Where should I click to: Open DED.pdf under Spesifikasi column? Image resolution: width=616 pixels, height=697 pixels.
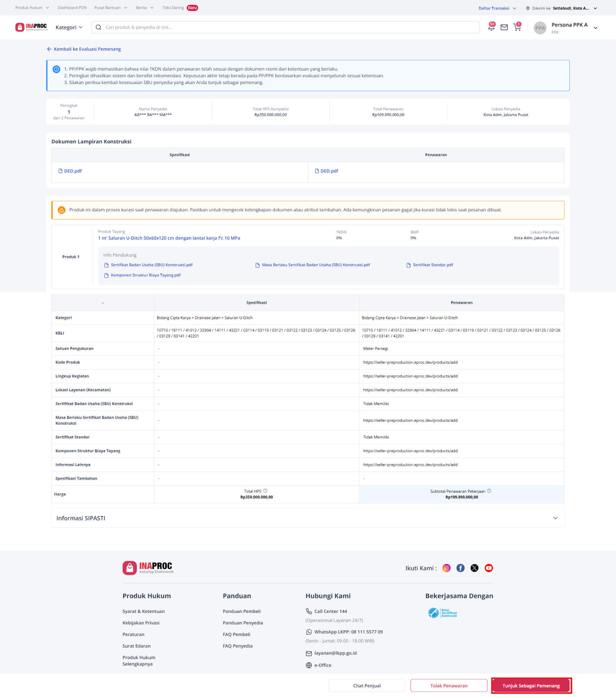coord(70,171)
